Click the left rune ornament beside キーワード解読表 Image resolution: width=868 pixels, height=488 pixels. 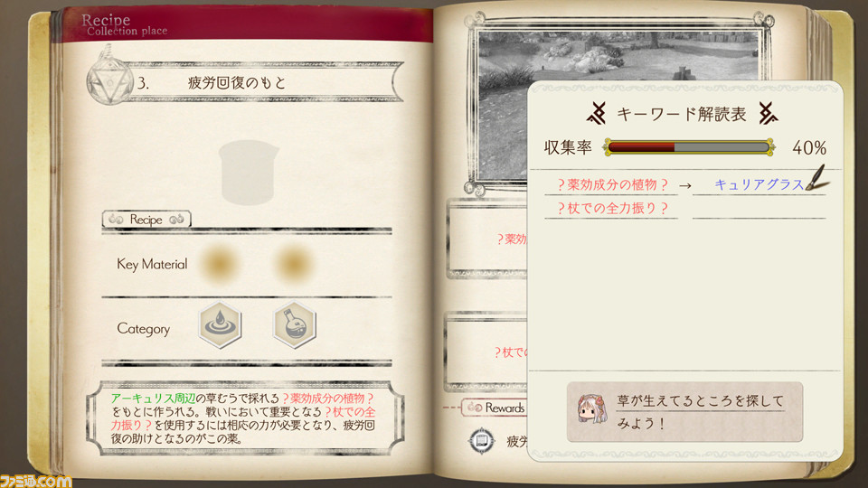pyautogui.click(x=597, y=114)
